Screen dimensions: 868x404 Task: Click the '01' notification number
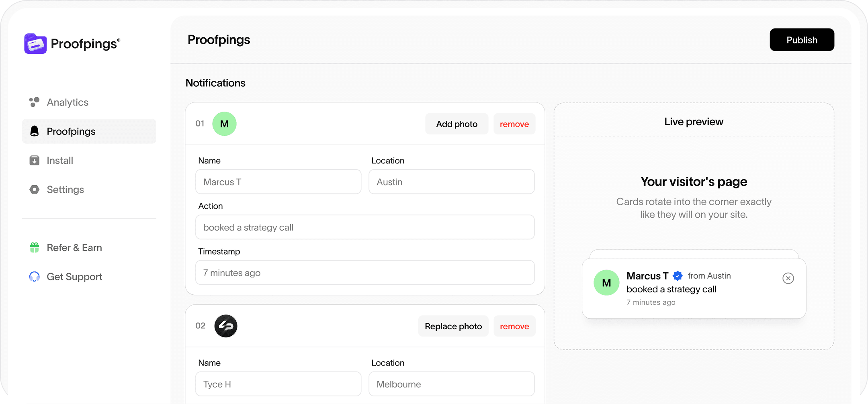[x=200, y=124]
